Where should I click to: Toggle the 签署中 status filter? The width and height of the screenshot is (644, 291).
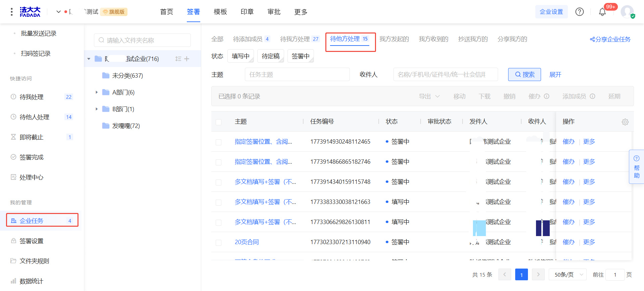[301, 56]
